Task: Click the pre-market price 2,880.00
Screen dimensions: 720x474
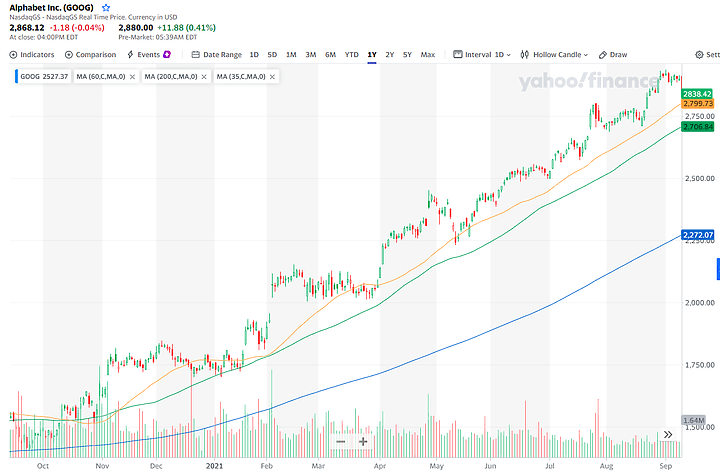Action: pos(135,28)
